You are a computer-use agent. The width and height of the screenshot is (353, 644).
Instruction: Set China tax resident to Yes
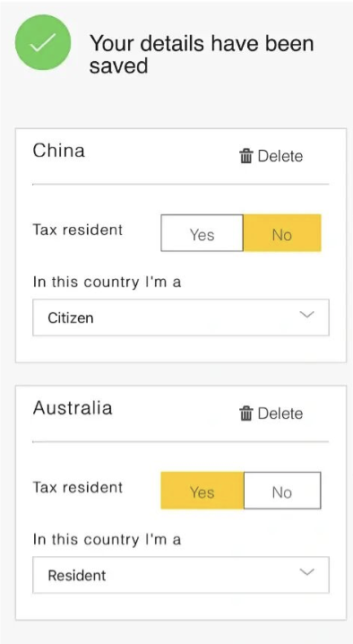202,233
